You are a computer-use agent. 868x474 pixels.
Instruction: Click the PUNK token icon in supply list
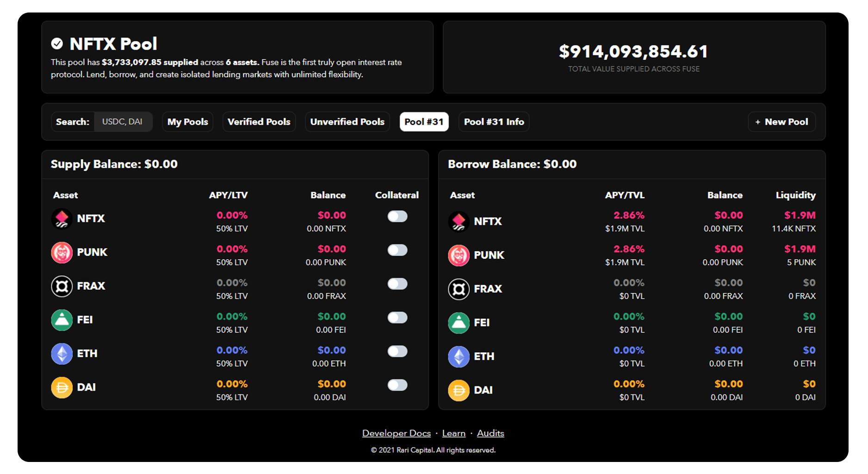coord(62,253)
